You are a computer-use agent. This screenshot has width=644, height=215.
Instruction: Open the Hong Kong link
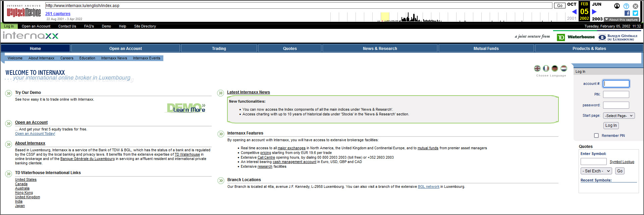[24, 193]
